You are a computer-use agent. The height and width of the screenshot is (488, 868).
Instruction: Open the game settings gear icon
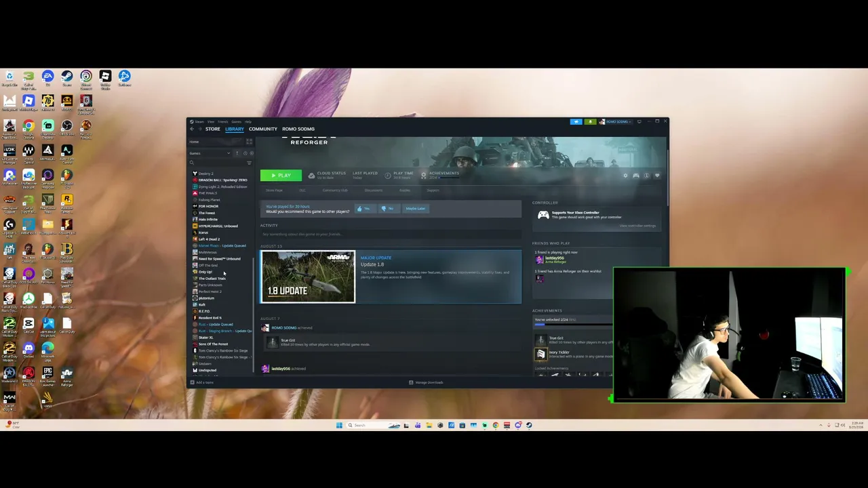point(625,176)
